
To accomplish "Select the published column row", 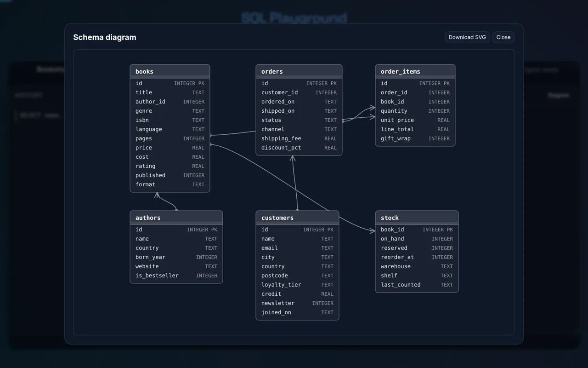I will pyautogui.click(x=170, y=175).
